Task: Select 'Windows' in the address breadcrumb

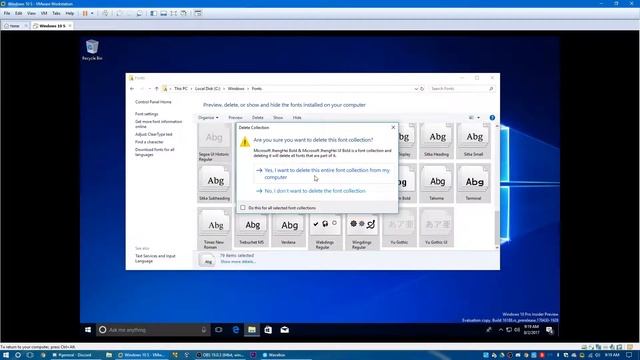Action: click(236, 89)
